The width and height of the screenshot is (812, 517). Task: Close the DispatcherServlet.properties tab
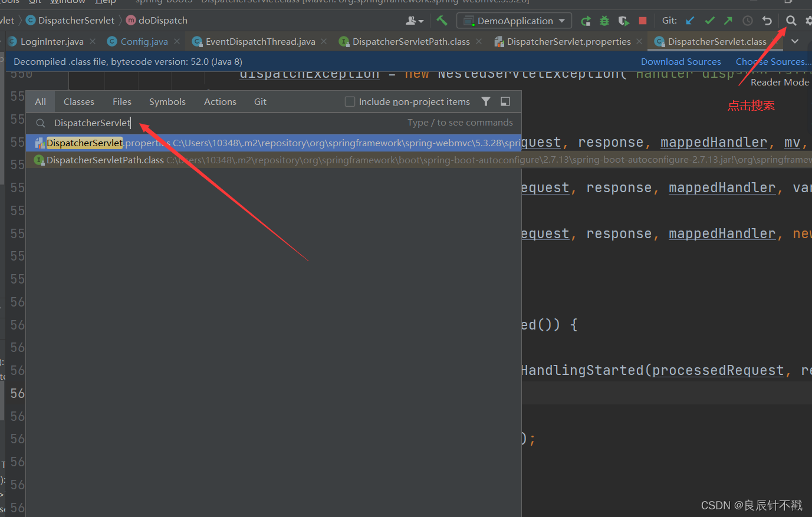tap(639, 42)
